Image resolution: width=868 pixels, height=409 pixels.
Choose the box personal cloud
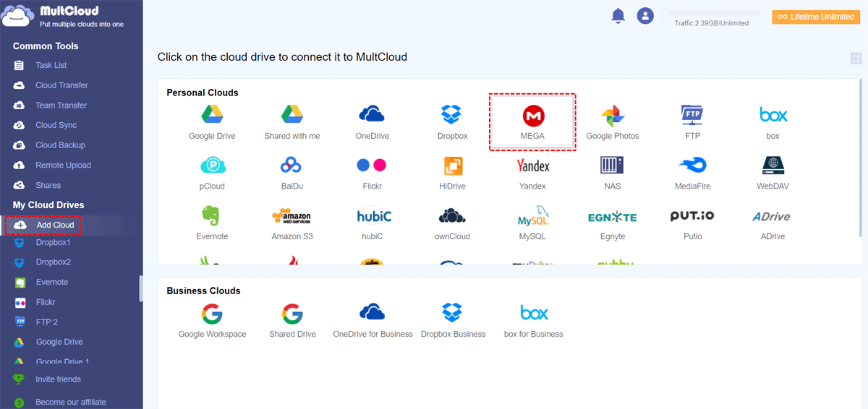click(x=773, y=121)
